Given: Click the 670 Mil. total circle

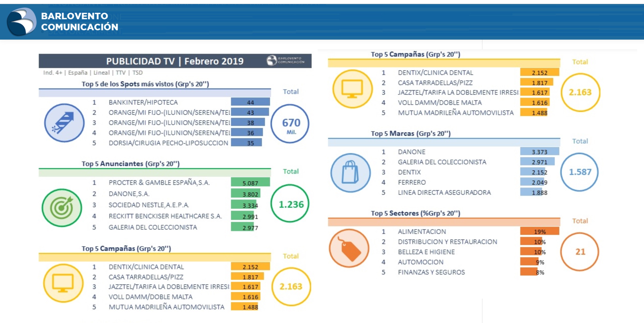Looking at the screenshot, I should (290, 124).
